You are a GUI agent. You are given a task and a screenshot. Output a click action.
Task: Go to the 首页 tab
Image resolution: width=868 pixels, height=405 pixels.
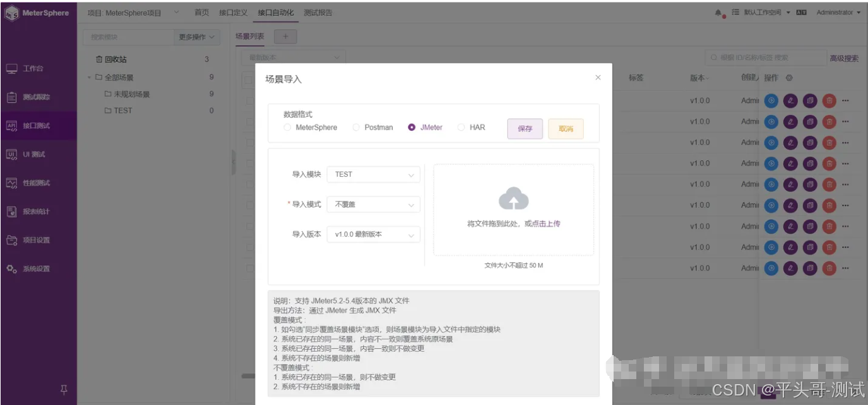(202, 13)
